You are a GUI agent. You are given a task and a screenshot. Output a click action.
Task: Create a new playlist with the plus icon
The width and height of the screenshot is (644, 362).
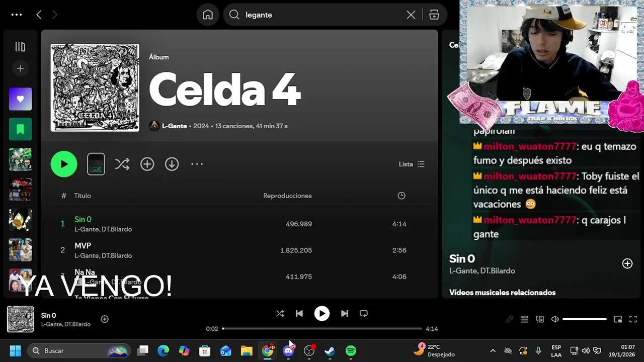[20, 68]
